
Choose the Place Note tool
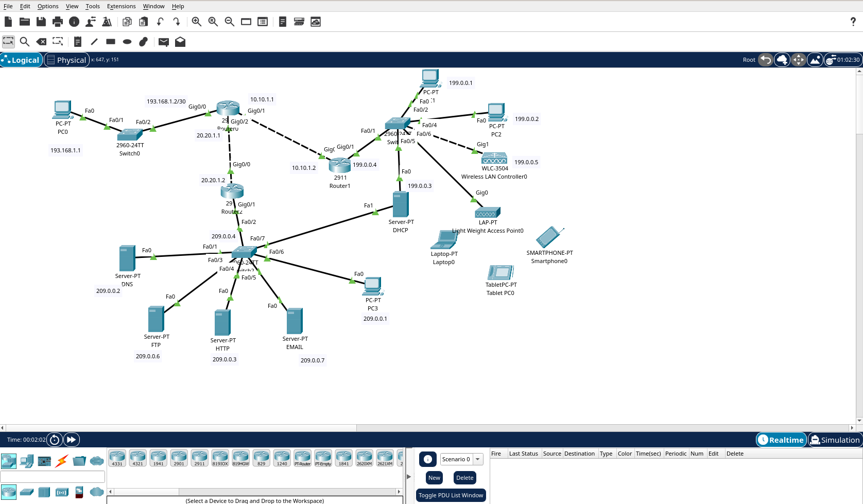coord(78,42)
